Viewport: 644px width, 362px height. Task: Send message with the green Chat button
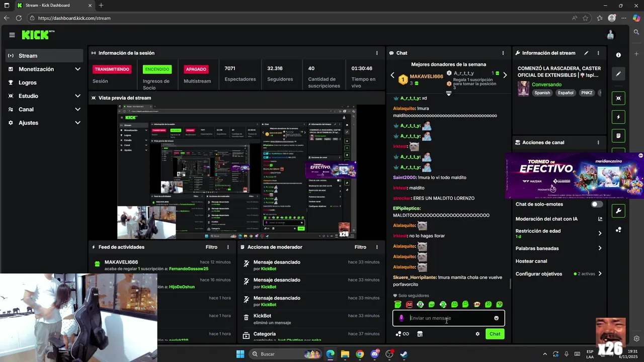coord(495,334)
